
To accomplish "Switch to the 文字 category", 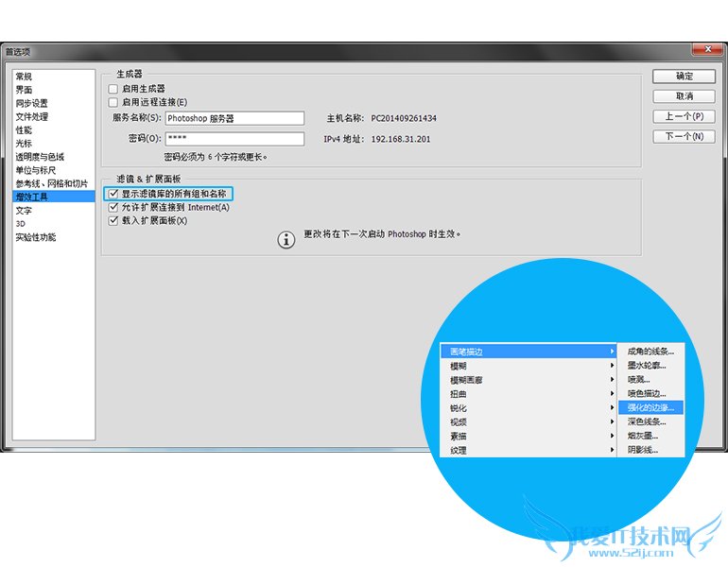I will coord(54,211).
